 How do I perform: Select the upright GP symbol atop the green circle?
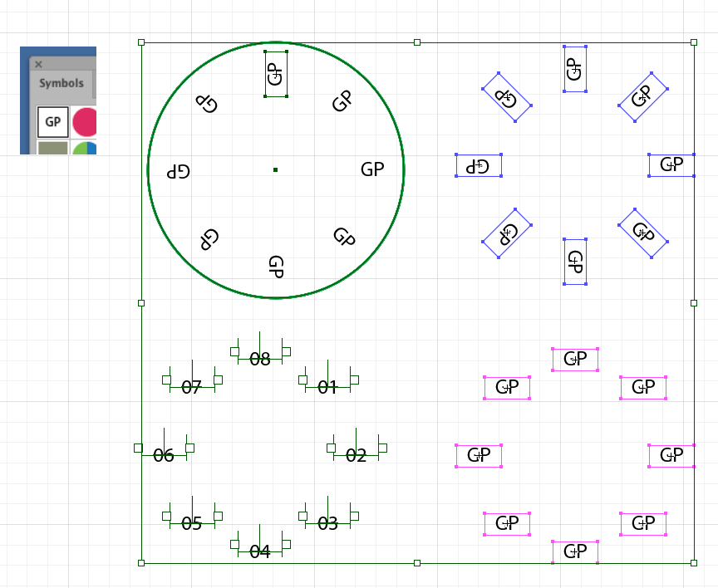[x=275, y=75]
